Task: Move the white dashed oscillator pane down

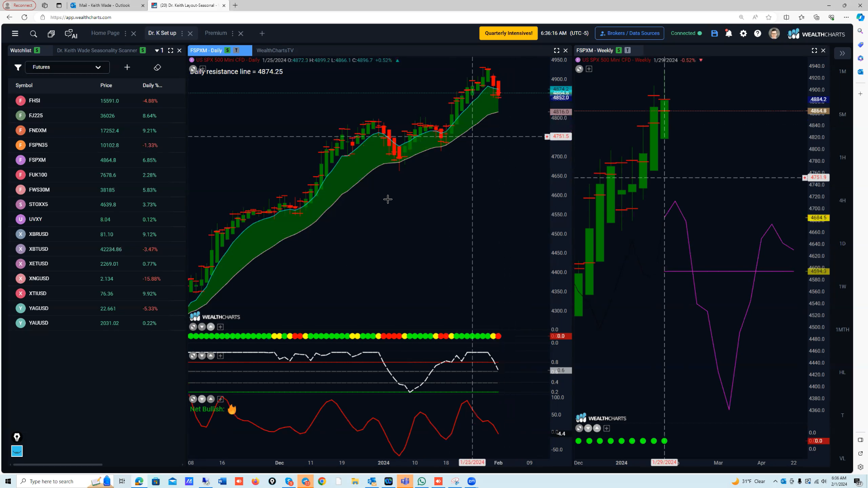Action: coord(202,356)
